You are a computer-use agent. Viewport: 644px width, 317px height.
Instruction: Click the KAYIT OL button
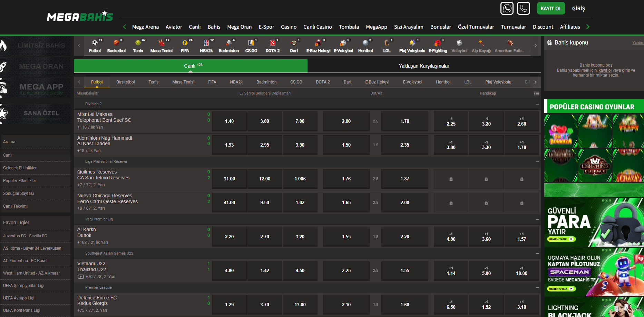coord(551,8)
